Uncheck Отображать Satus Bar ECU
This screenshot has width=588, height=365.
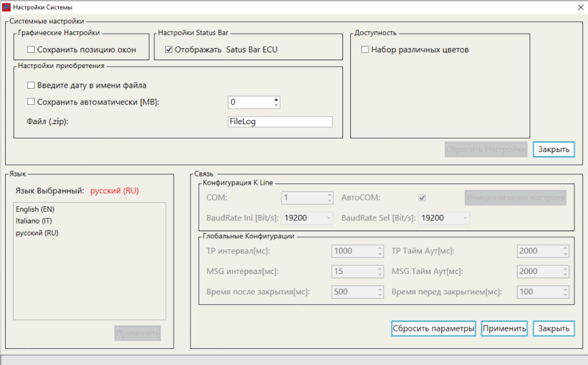(169, 49)
